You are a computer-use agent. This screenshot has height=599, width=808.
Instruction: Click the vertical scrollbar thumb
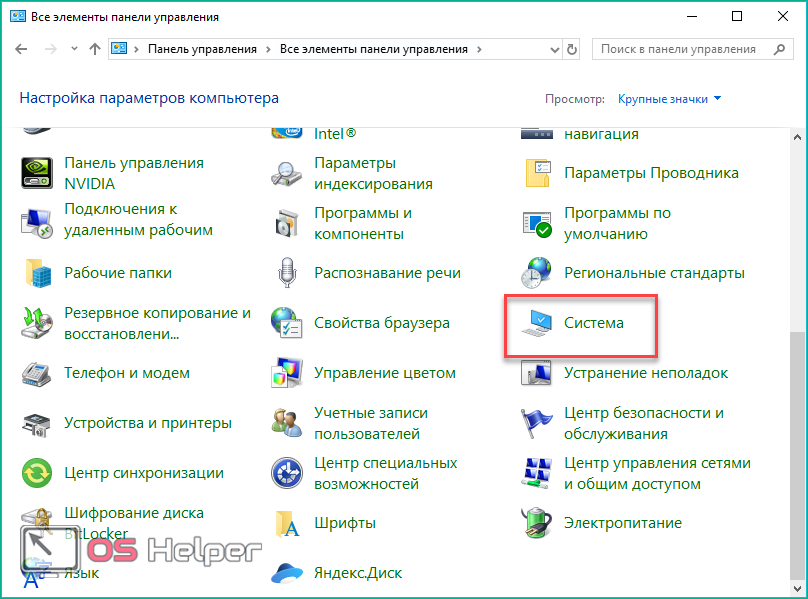click(797, 455)
